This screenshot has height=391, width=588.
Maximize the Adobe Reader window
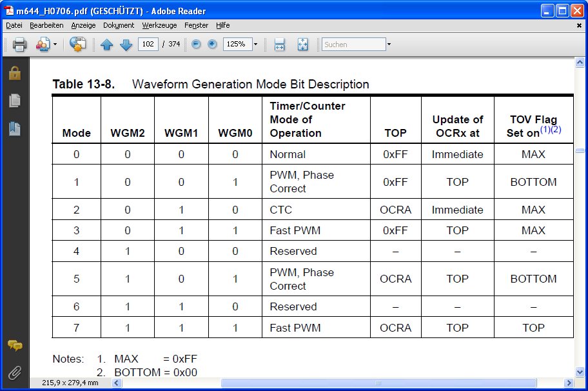(x=562, y=11)
